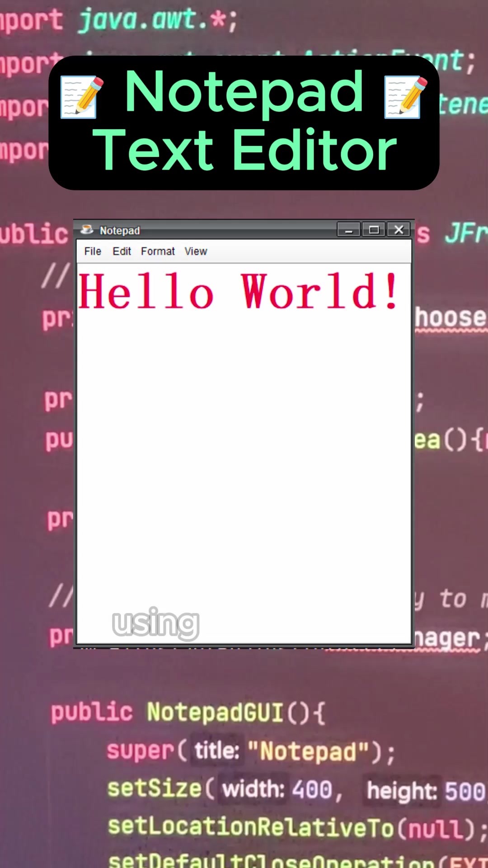Click the 'Hello World!' text in the editor
The width and height of the screenshot is (488, 868).
click(239, 292)
